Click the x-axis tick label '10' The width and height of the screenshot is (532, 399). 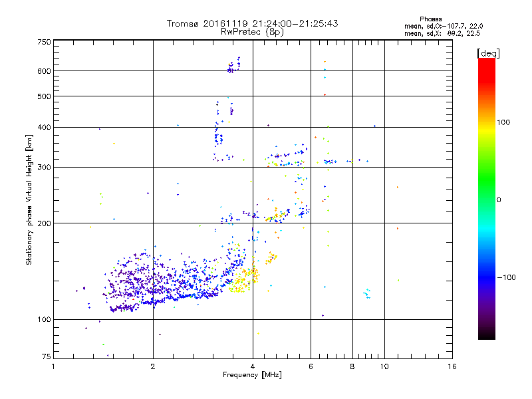tap(384, 366)
